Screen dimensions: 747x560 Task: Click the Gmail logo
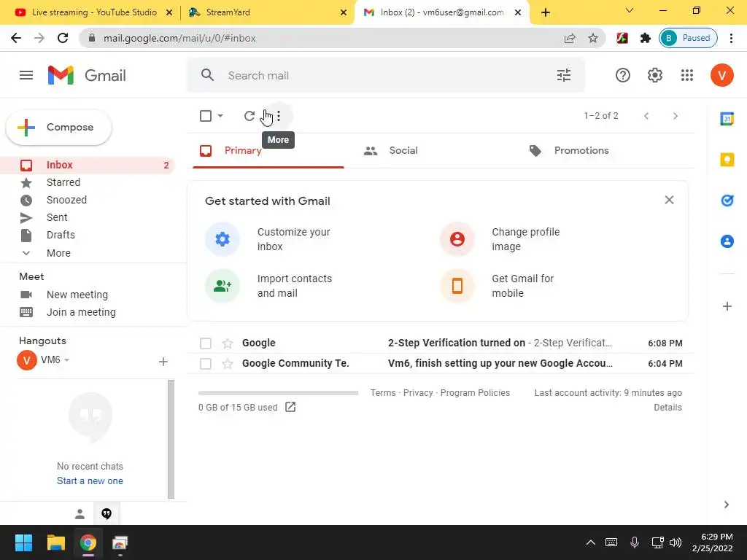[87, 75]
